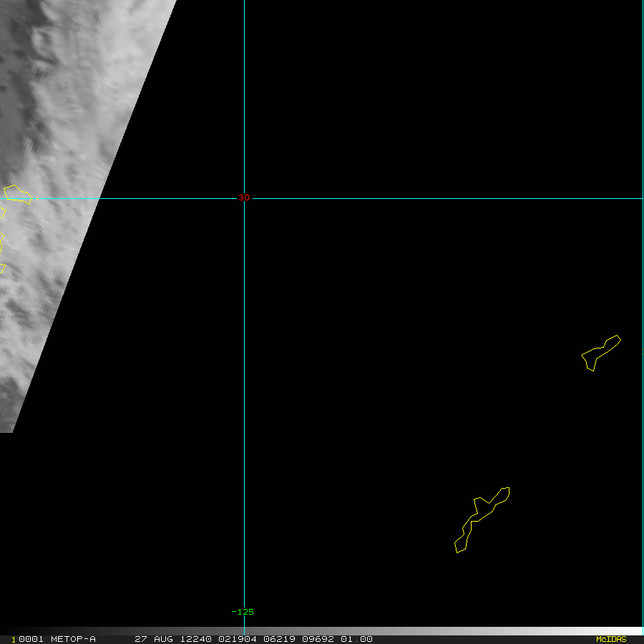Click the right side yellow island outline
The image size is (644, 644).
tap(600, 351)
